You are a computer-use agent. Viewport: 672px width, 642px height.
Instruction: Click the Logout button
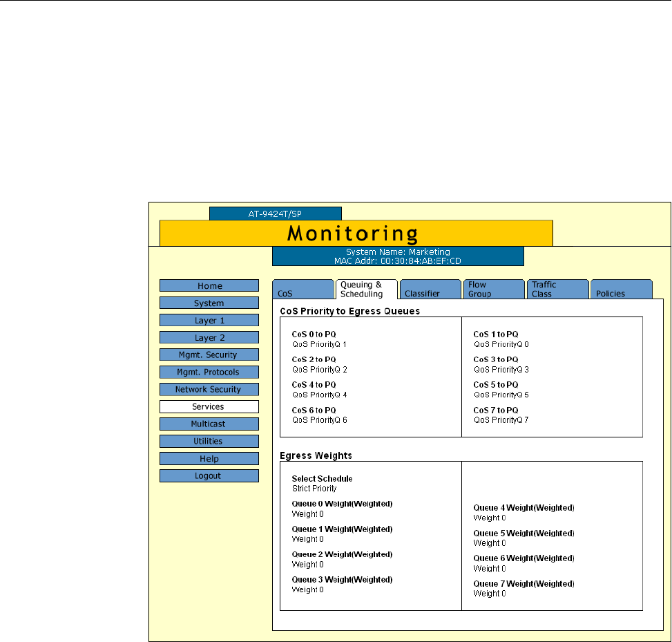click(x=209, y=475)
